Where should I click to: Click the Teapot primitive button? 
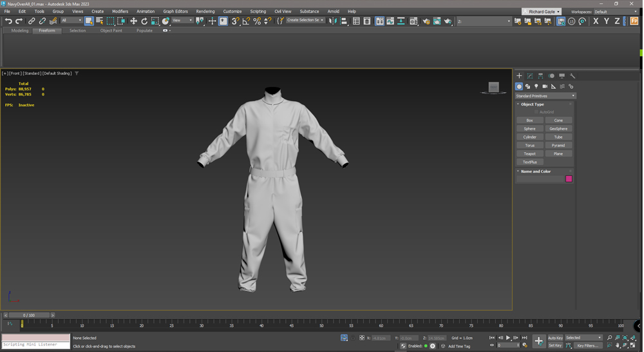coord(529,154)
